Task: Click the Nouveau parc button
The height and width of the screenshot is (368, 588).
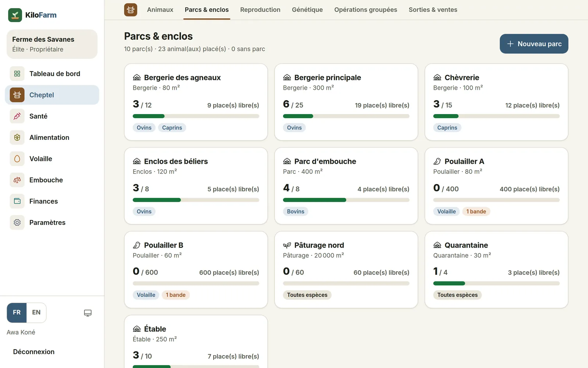Action: [x=534, y=44]
